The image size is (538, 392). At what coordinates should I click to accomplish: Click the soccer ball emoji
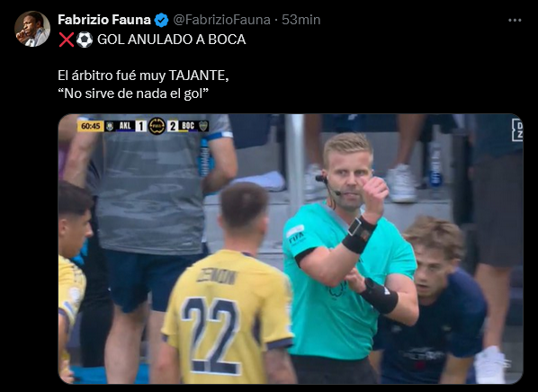pos(84,40)
